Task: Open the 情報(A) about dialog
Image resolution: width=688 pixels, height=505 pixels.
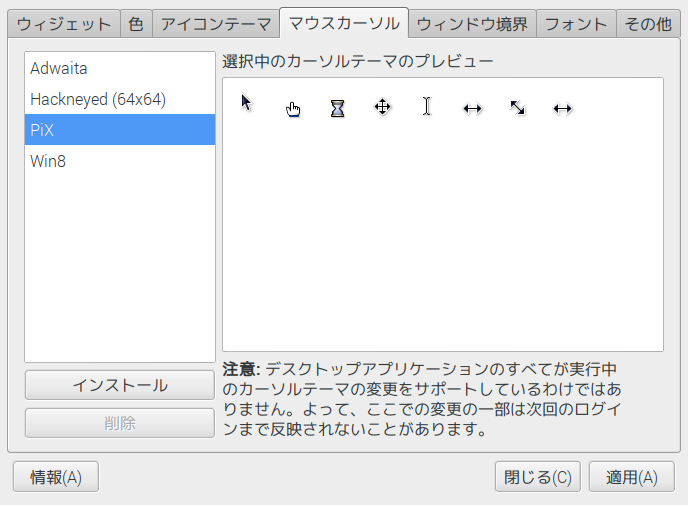Action: click(56, 476)
